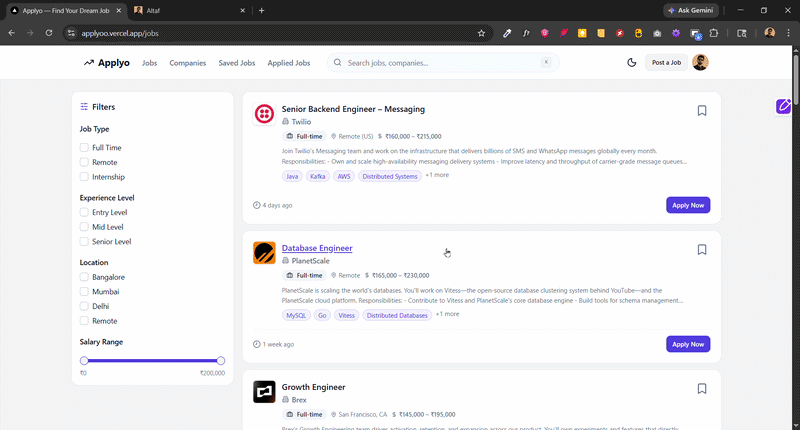
Task: Bookmark the Growth Engineer listing
Action: (x=702, y=389)
